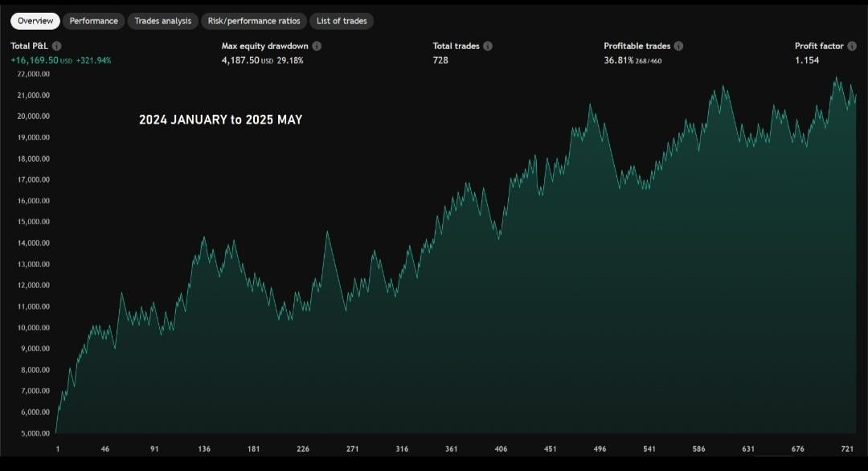Select the Overview tab
The image size is (868, 471).
35,21
